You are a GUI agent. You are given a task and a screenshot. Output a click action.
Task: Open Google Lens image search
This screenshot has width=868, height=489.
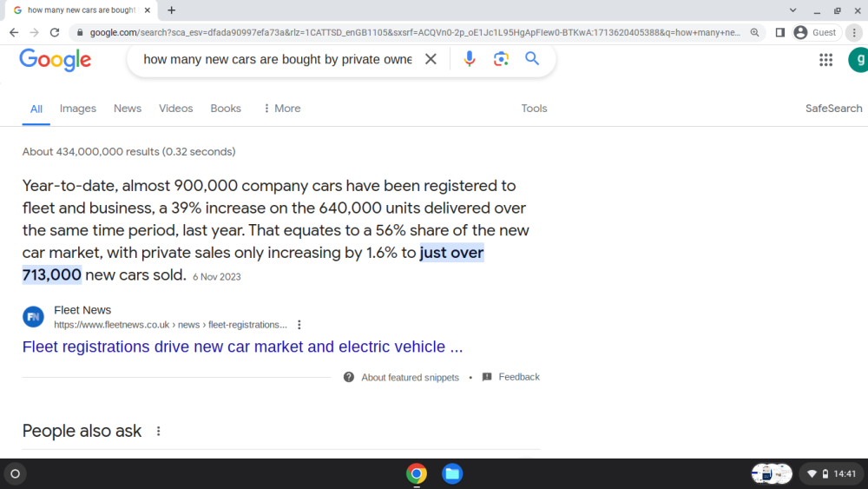[x=501, y=59]
